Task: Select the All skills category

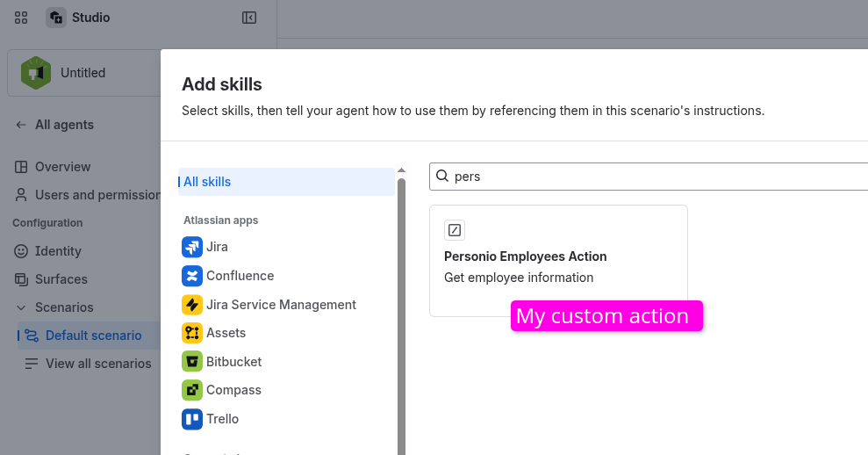Action: click(286, 182)
